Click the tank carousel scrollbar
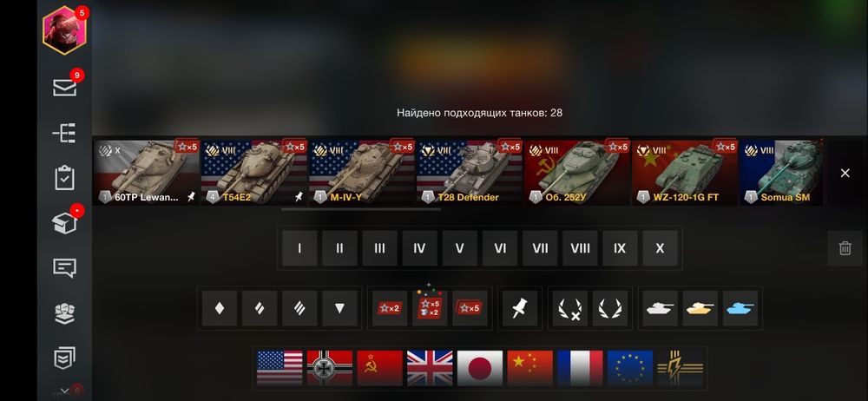The height and width of the screenshot is (401, 868). [x=361, y=209]
